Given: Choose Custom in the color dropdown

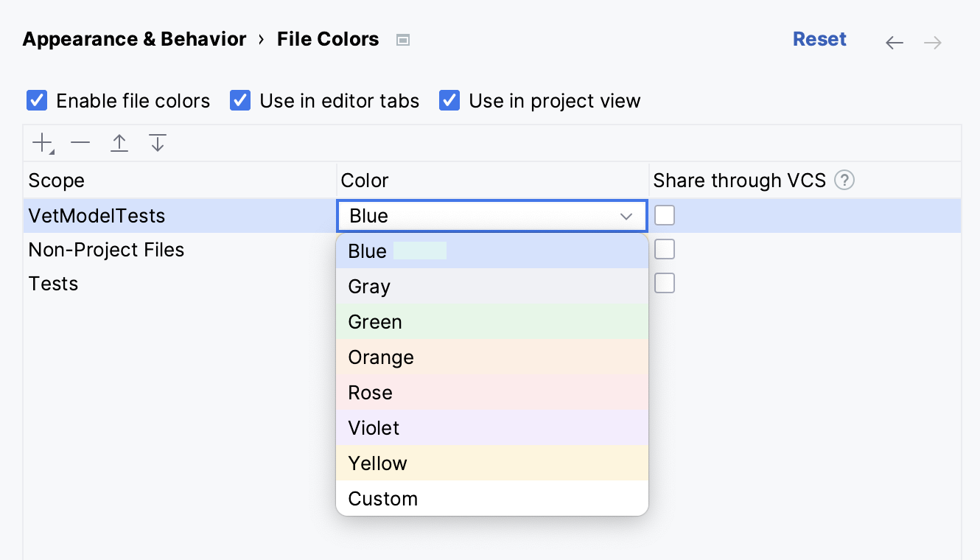Looking at the screenshot, I should point(491,499).
